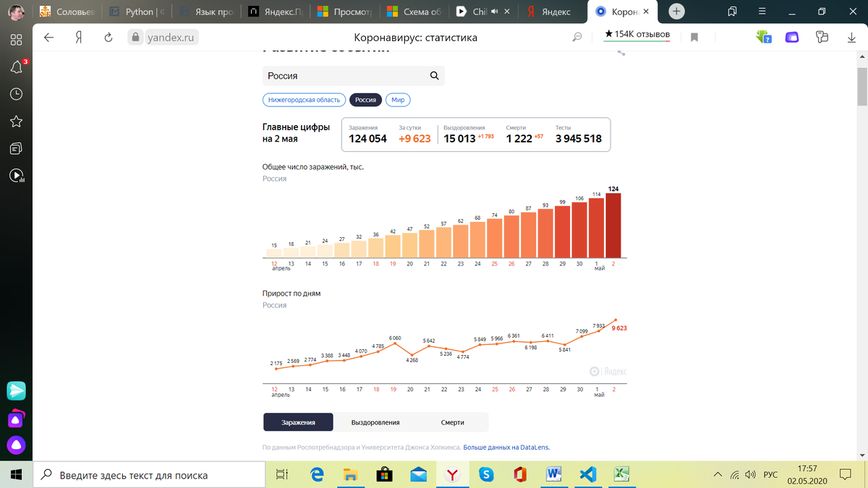
Task: Switch to the Язык про tab
Action: (x=208, y=12)
